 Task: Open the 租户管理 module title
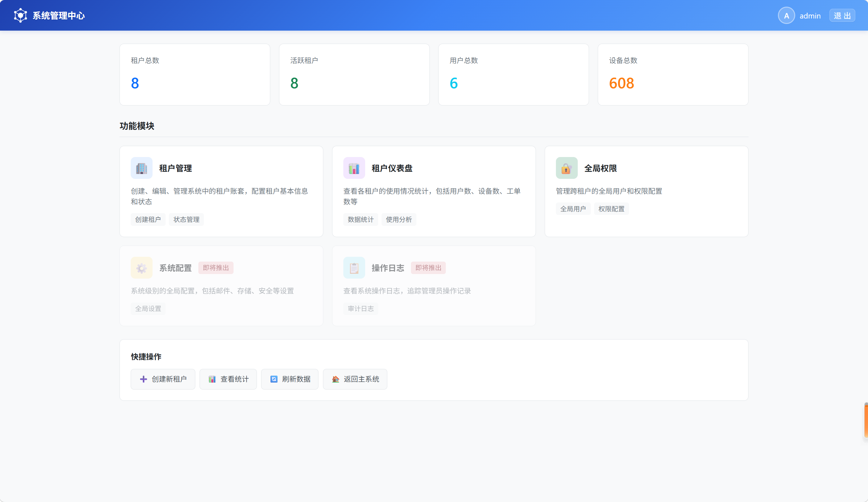pos(176,168)
